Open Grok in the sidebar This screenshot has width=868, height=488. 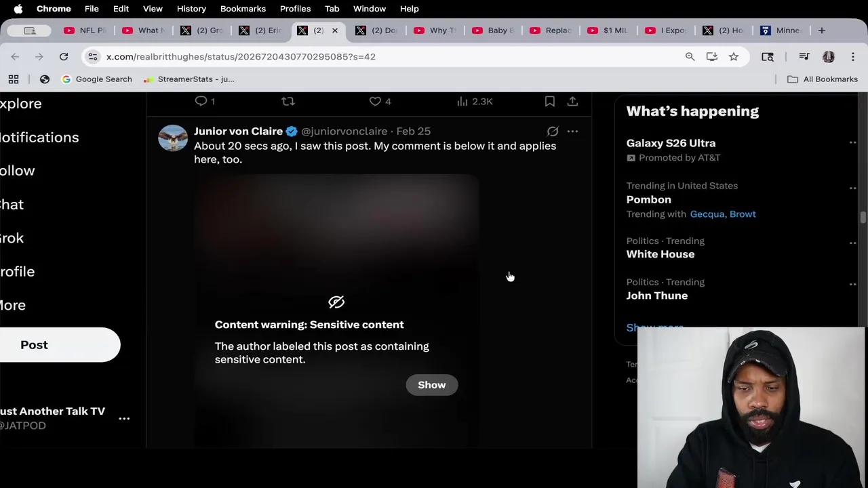point(12,238)
